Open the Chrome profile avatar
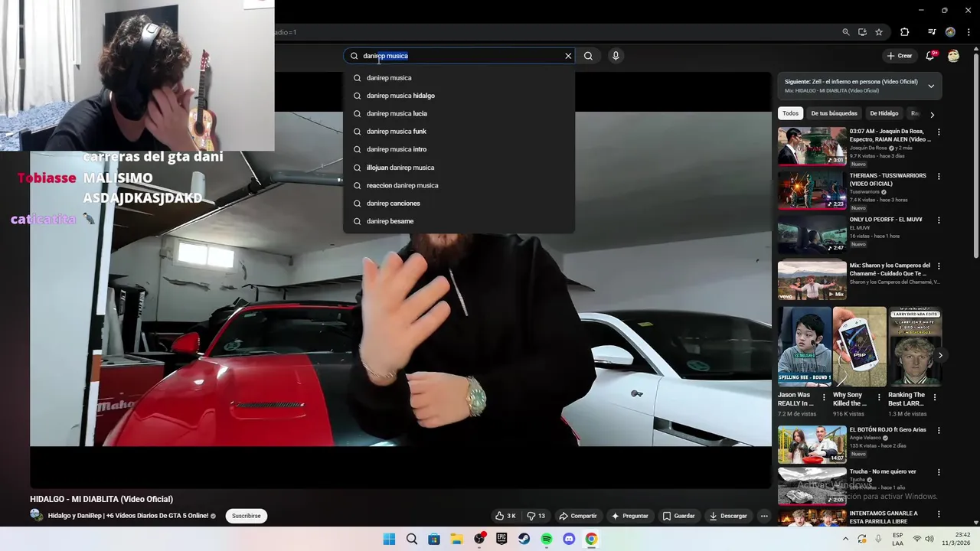This screenshot has height=551, width=980. click(x=950, y=32)
